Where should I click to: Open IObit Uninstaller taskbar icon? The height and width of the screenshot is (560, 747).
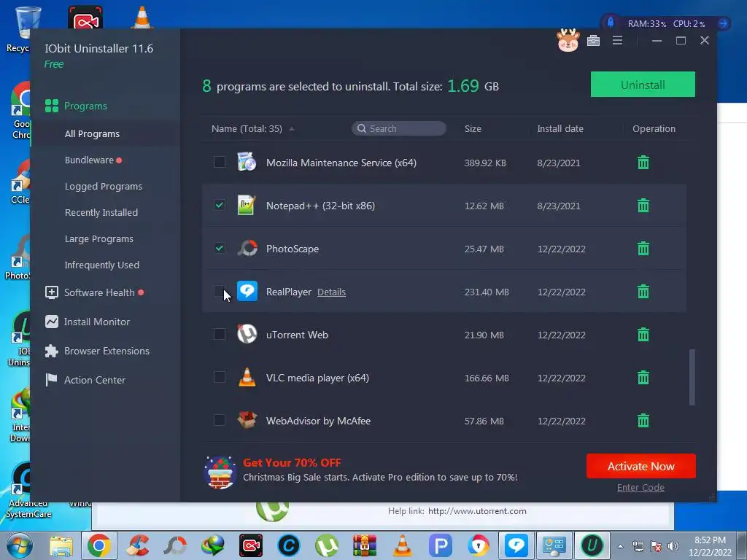[592, 545]
